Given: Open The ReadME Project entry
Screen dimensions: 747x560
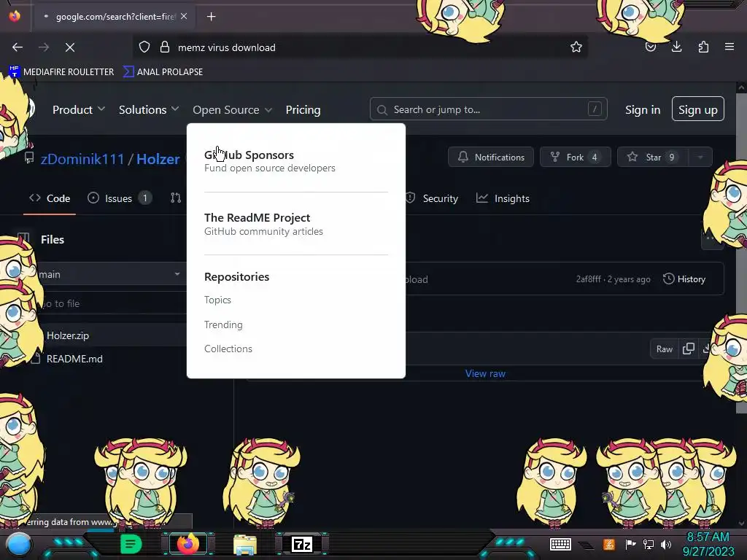Looking at the screenshot, I should click(263, 224).
